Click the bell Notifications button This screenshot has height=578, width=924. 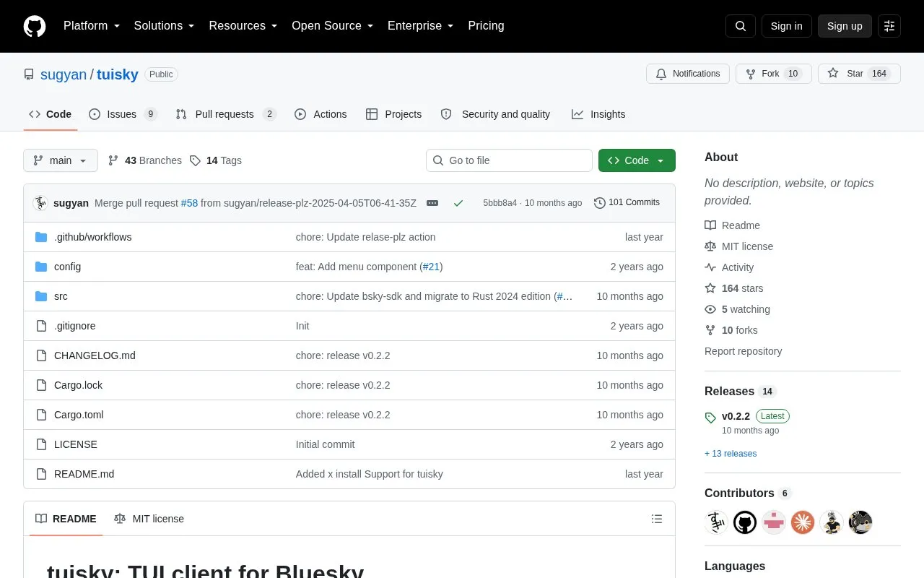[688, 74]
